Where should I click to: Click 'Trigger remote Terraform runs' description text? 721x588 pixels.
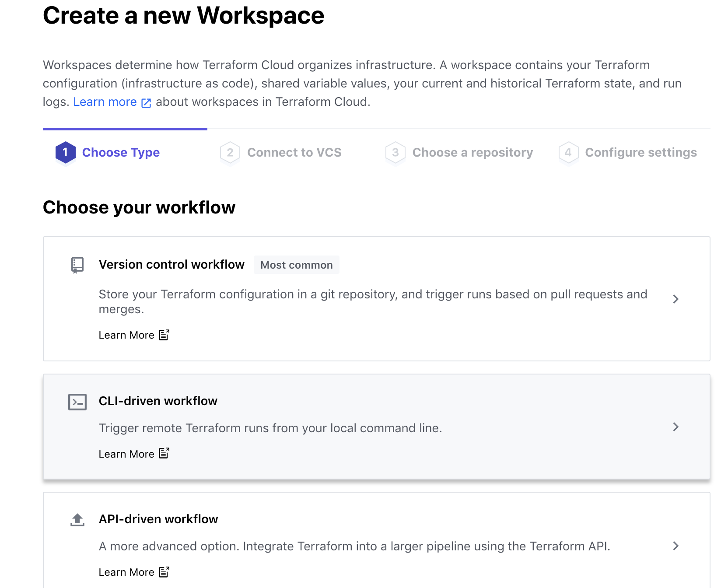270,428
